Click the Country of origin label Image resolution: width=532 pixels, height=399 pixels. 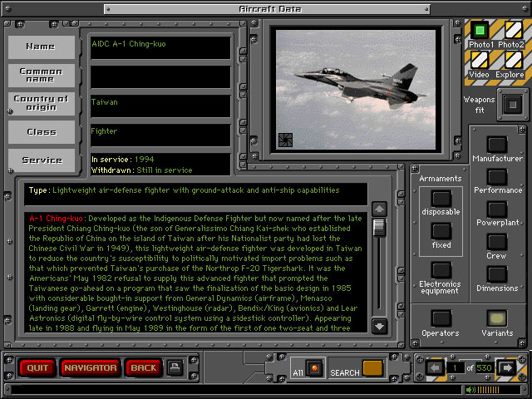[x=41, y=103]
